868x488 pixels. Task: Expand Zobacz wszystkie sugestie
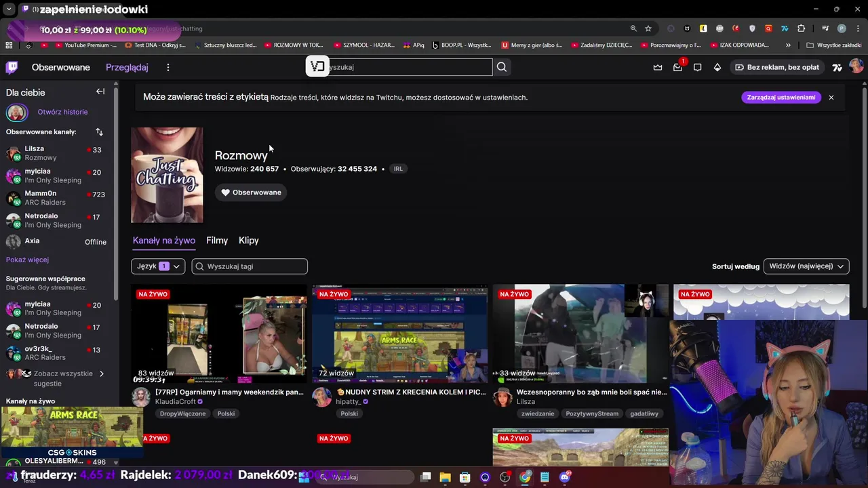(63, 378)
